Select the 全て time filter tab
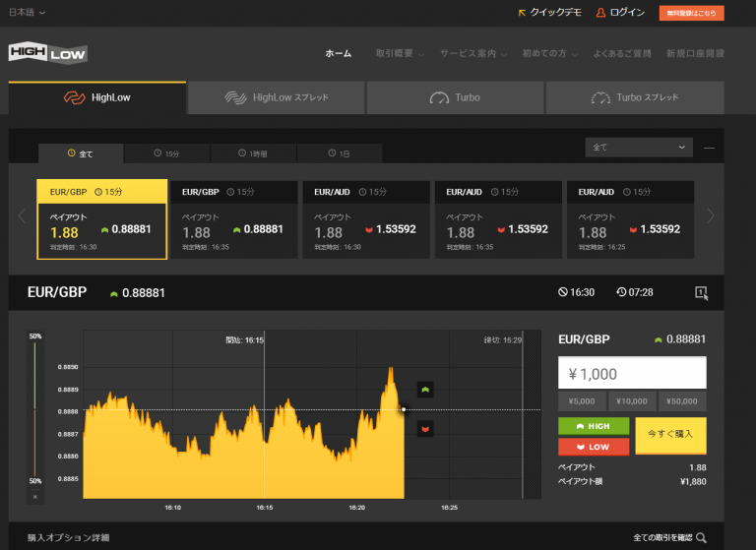The height and width of the screenshot is (550, 756). [81, 153]
